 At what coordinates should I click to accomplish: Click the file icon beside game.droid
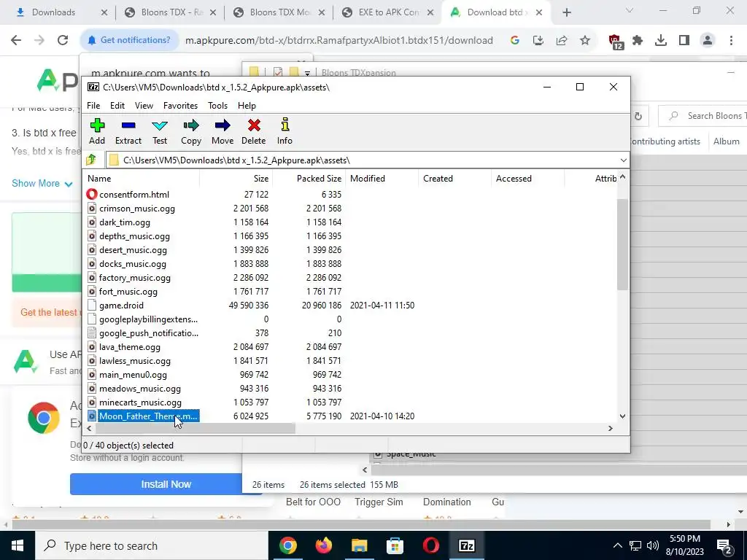click(x=92, y=306)
